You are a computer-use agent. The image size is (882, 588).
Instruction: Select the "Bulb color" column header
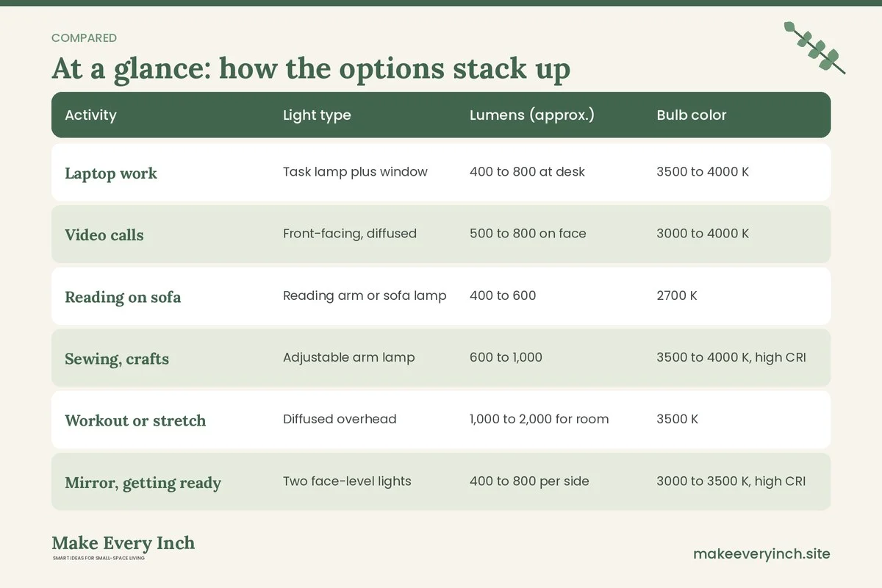[x=692, y=115]
